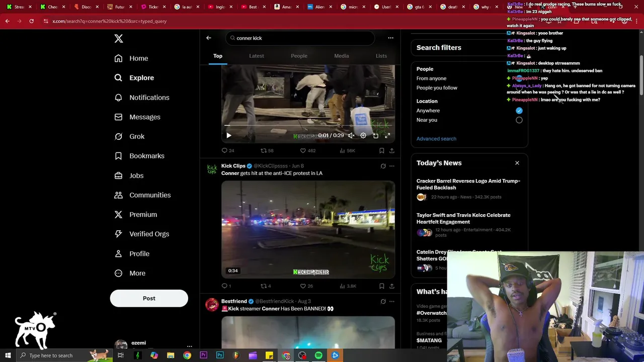
Task: Seek on the first video progress bar
Action: tap(308, 125)
